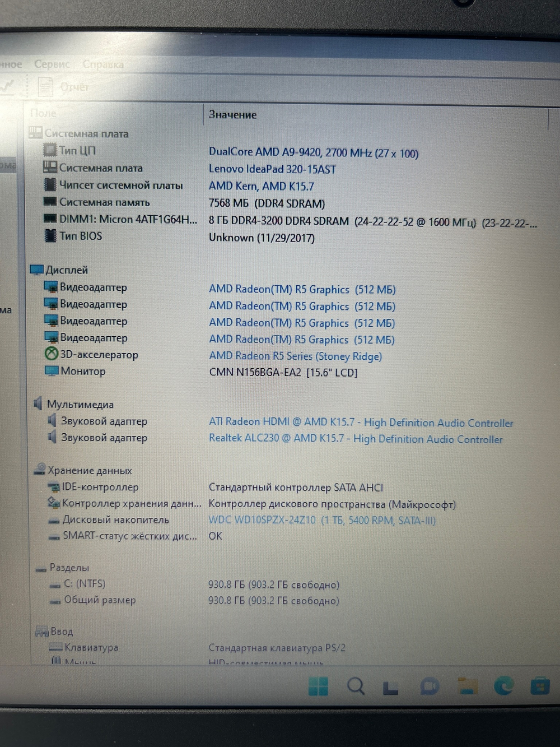Open the Справка menu
This screenshot has width=560, height=747.
pyautogui.click(x=102, y=64)
